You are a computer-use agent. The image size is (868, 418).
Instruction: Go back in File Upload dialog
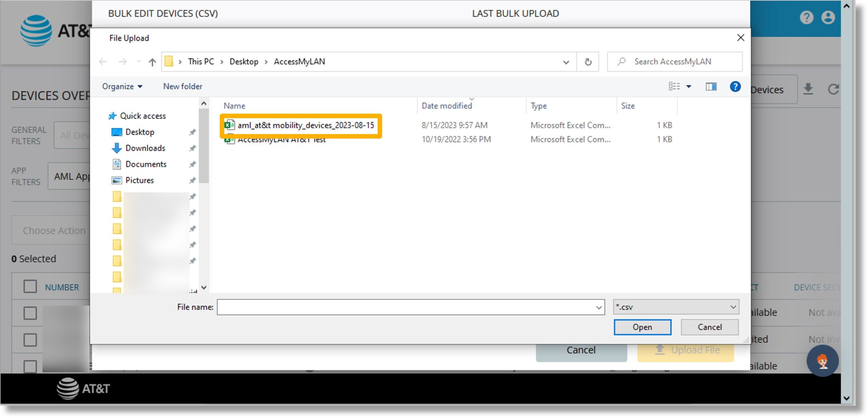pos(103,62)
